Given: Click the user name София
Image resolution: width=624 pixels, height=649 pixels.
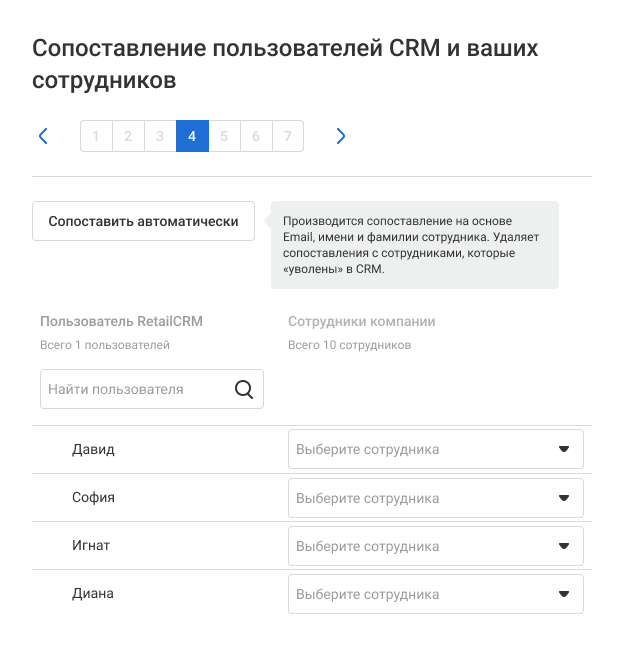Looking at the screenshot, I should click(93, 497).
